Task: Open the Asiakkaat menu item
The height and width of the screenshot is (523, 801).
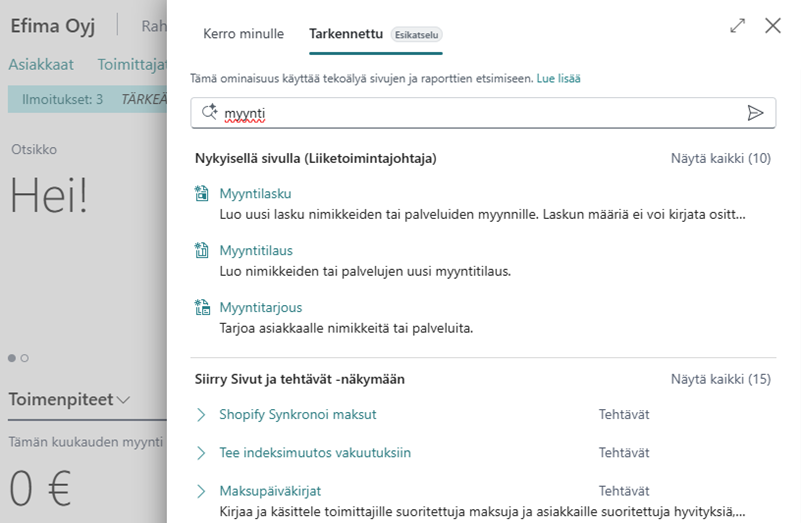Action: point(41,65)
